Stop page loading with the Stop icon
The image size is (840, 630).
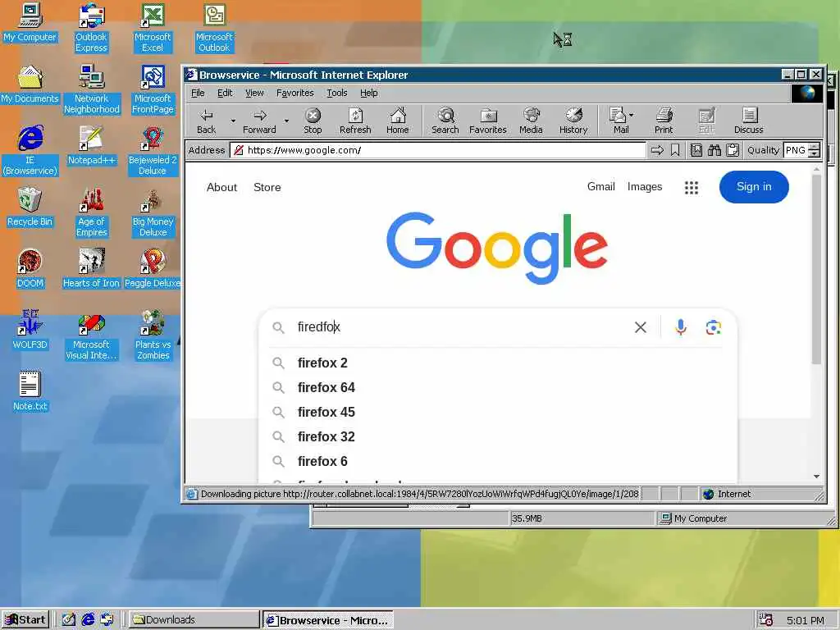313,121
